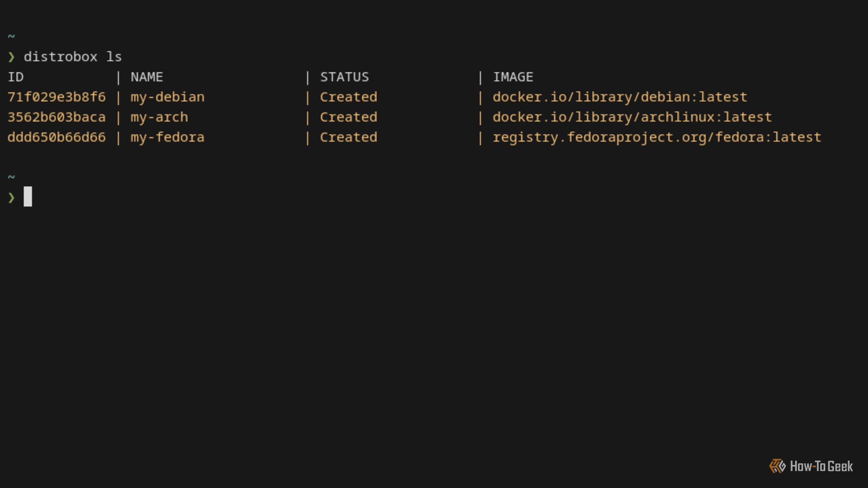Click the How-To Geek watermark text

coord(821,466)
